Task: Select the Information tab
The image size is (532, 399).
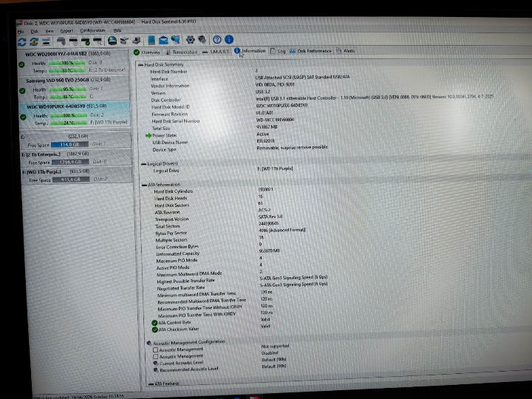Action: click(250, 51)
